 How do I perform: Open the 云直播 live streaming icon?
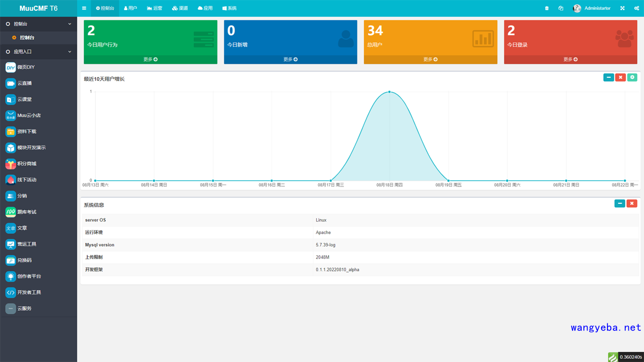(11, 83)
